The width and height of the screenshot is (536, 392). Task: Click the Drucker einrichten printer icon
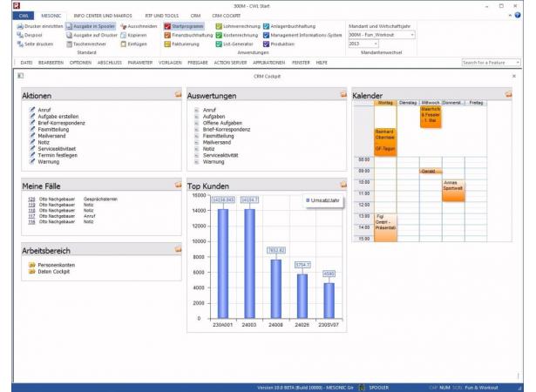[19, 27]
